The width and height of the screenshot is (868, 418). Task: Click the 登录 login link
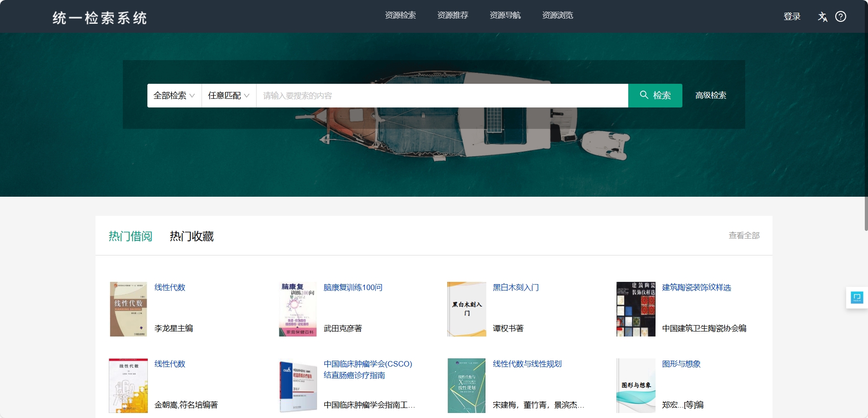(x=792, y=17)
